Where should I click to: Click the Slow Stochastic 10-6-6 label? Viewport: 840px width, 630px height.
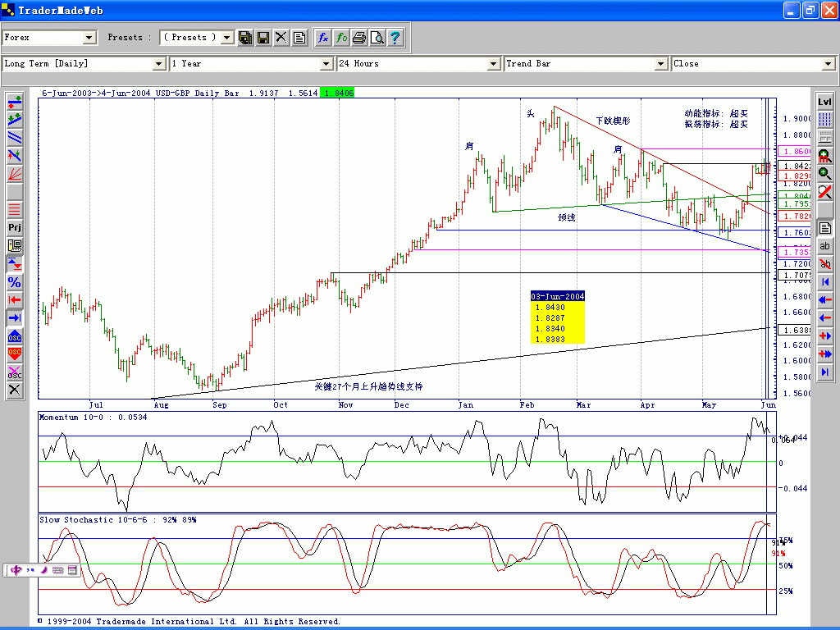[117, 519]
